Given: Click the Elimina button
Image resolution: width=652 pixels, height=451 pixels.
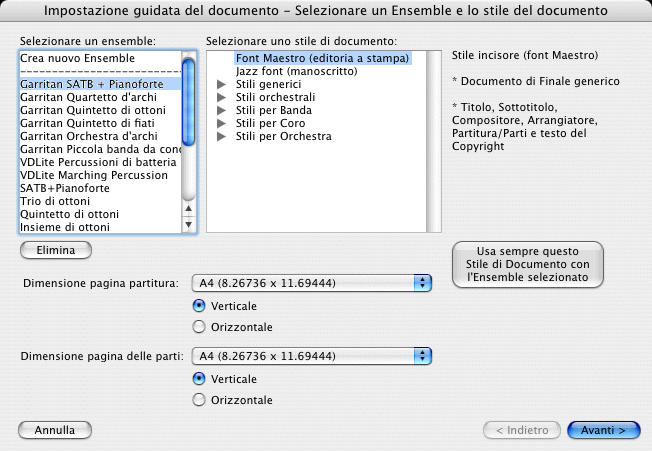Looking at the screenshot, I should click(55, 249).
